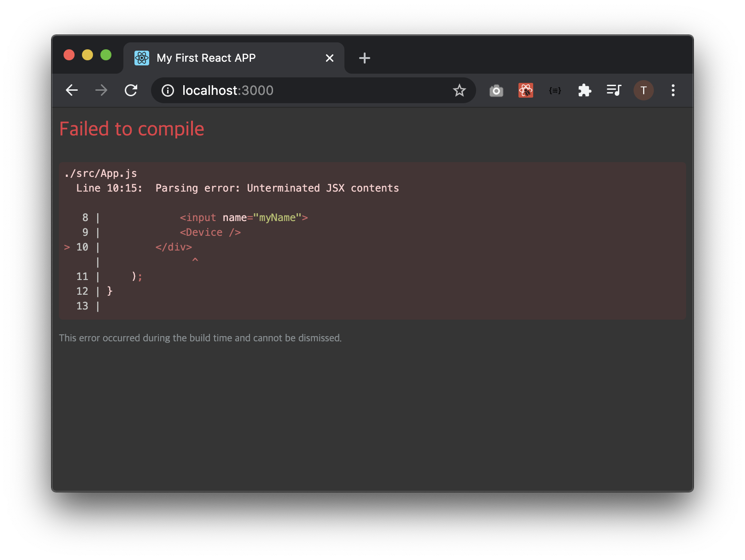Maximize the window with green button
Screen dimensions: 745x560
106,55
